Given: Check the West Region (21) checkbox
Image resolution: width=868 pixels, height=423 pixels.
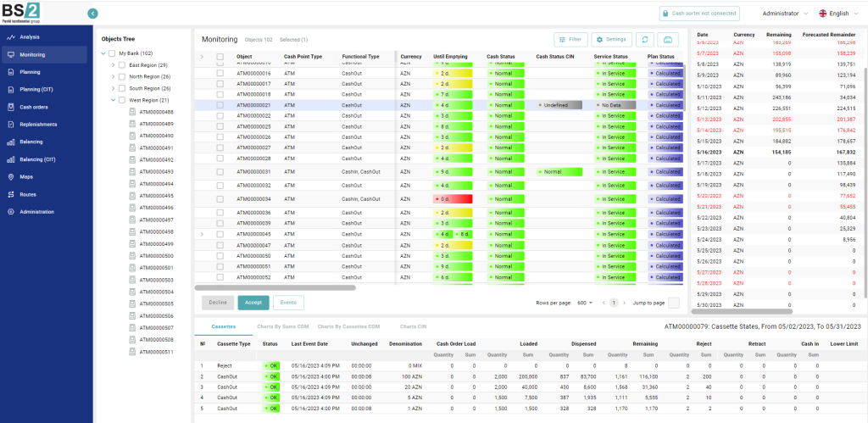Looking at the screenshot, I should coord(122,100).
